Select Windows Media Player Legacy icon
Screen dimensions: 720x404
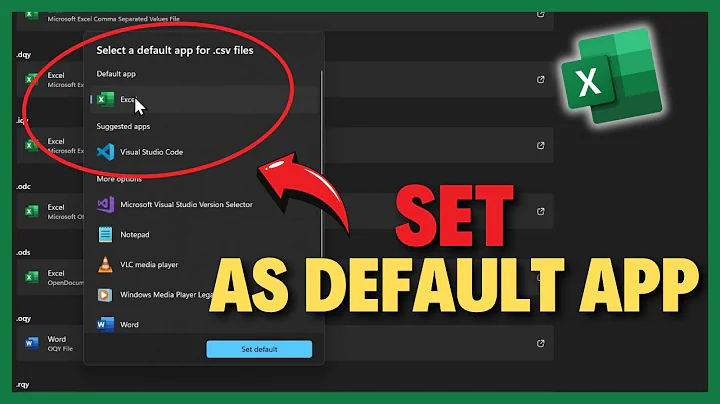(x=105, y=295)
